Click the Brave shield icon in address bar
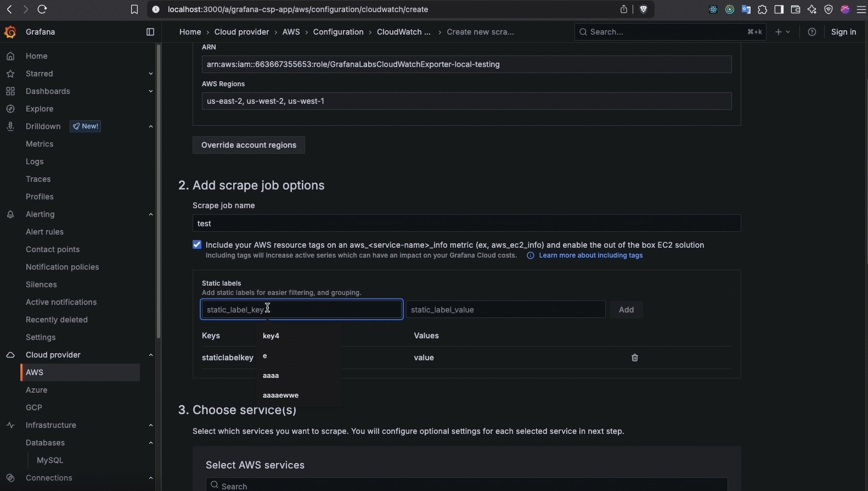The image size is (868, 491). coord(644,9)
